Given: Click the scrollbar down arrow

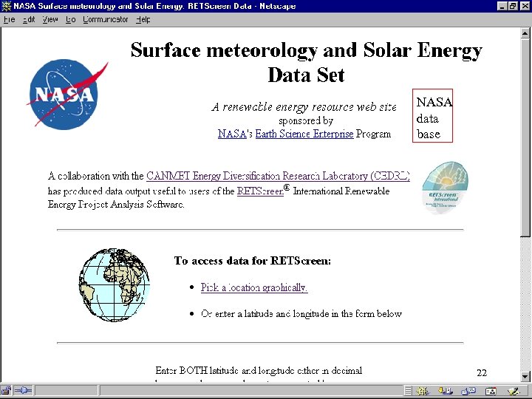Looking at the screenshot, I should [525, 376].
